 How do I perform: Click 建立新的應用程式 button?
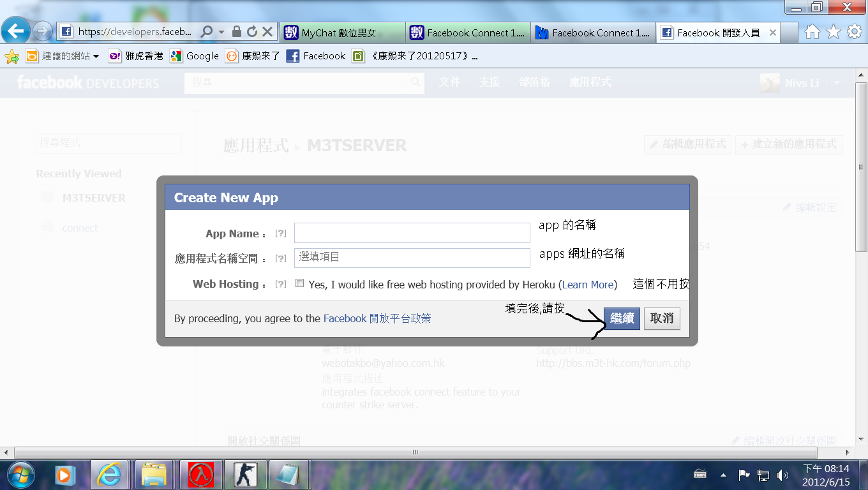click(x=789, y=145)
